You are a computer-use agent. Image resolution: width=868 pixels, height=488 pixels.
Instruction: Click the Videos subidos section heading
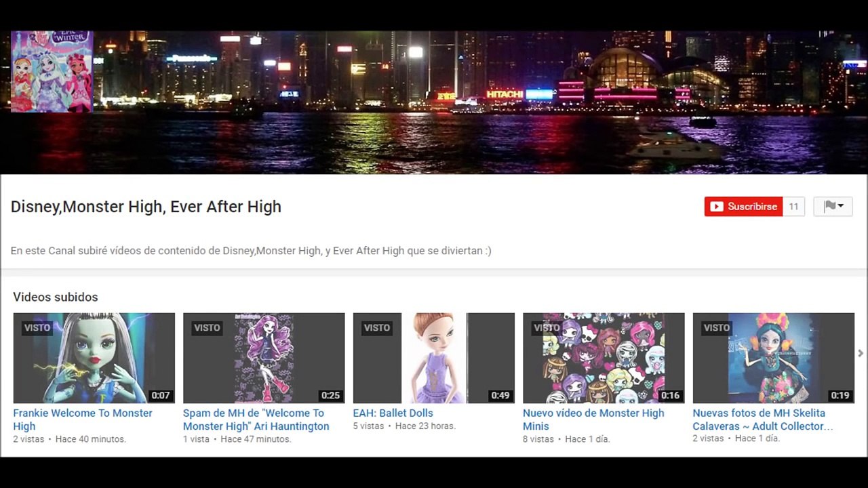[56, 297]
